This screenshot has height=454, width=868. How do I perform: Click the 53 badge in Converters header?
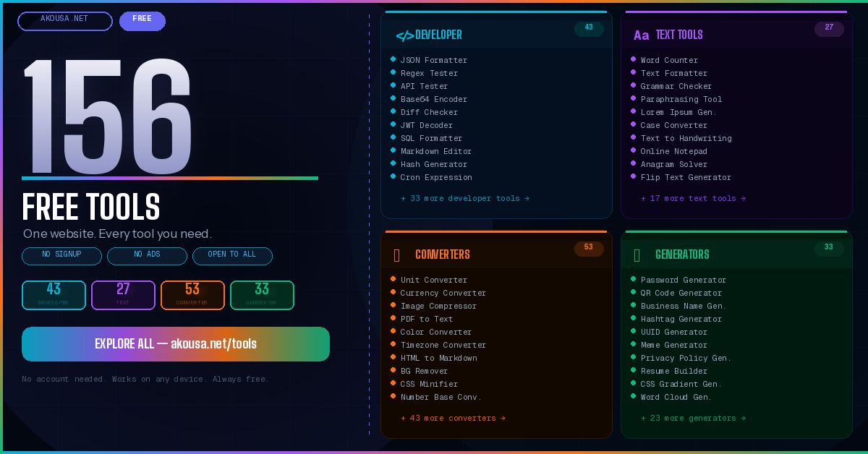[x=589, y=248]
